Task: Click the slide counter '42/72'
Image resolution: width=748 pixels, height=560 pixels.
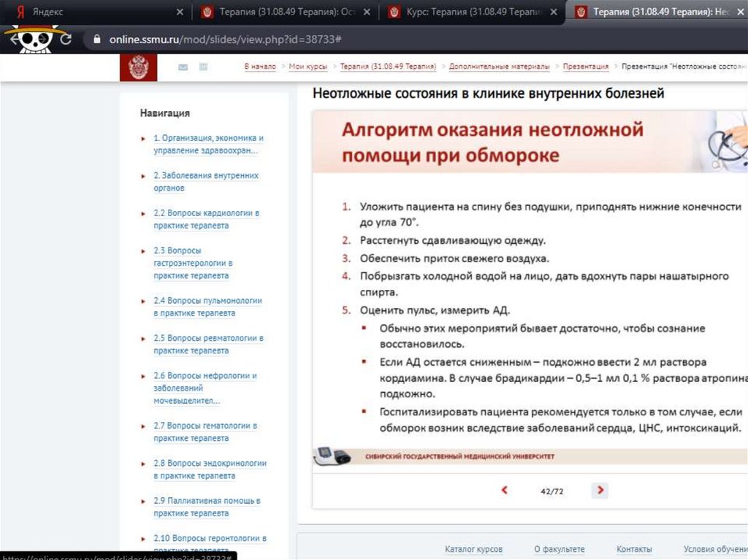Action: pyautogui.click(x=552, y=491)
